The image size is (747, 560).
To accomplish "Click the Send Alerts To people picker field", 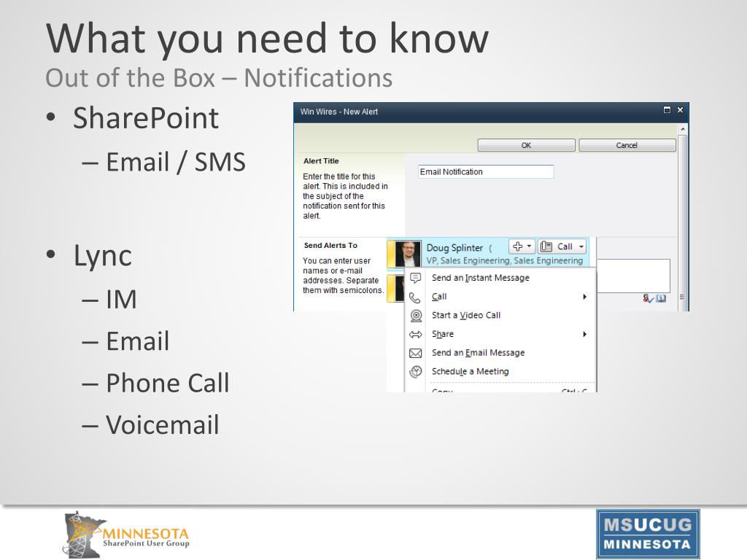I will 634,276.
